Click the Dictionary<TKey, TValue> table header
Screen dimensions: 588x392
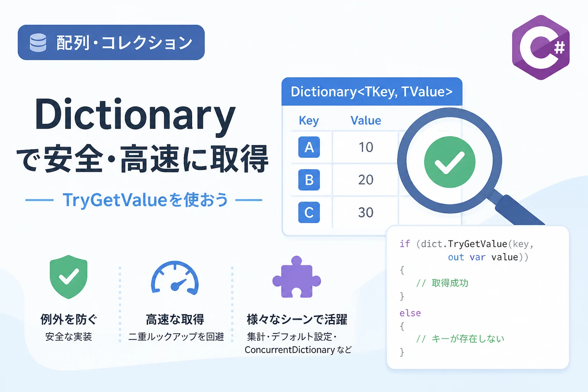click(372, 91)
